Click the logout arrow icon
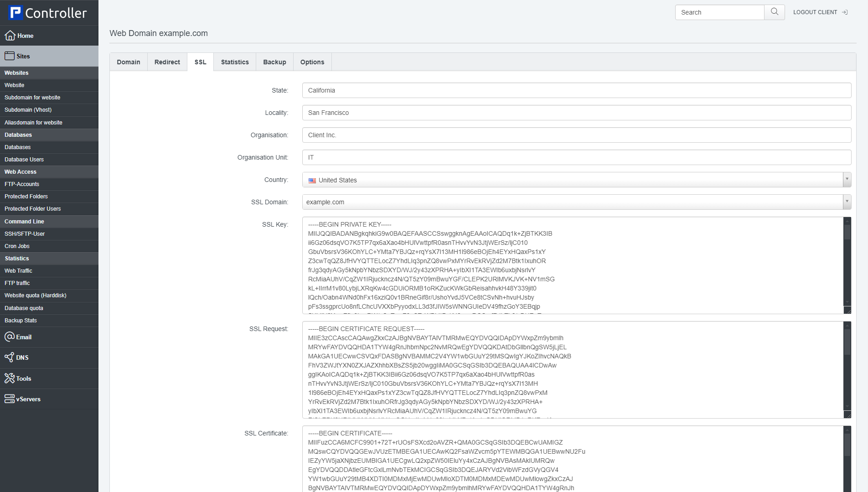The image size is (868, 492). (845, 12)
